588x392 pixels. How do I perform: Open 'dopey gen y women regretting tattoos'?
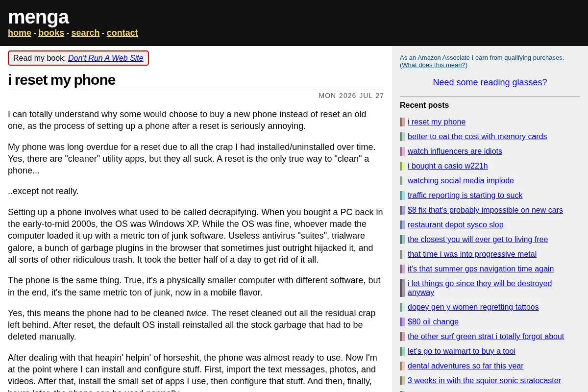coord(473,307)
